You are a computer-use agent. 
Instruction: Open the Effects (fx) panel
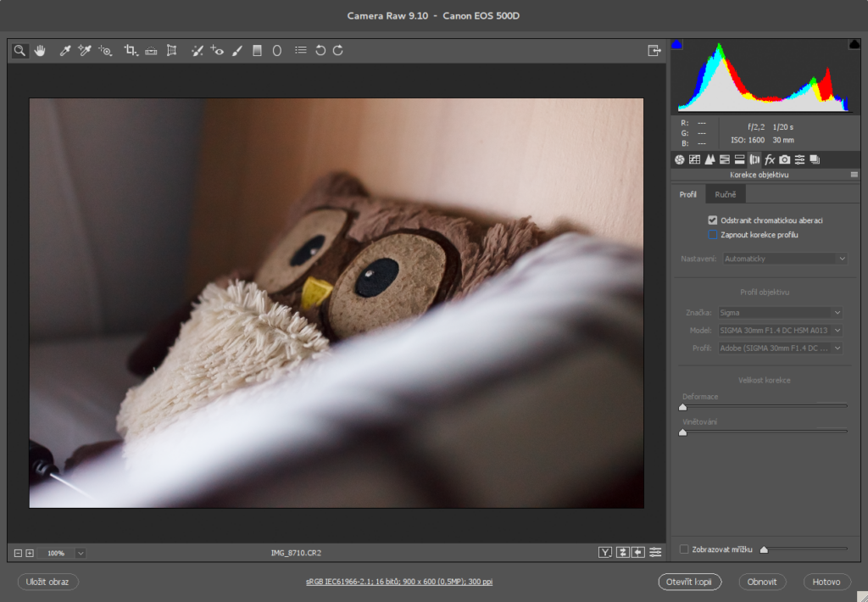coord(768,159)
